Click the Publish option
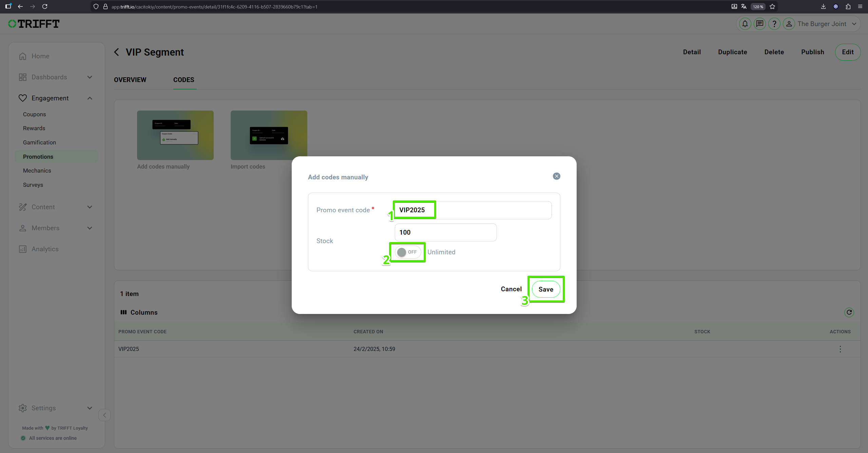 (x=813, y=52)
